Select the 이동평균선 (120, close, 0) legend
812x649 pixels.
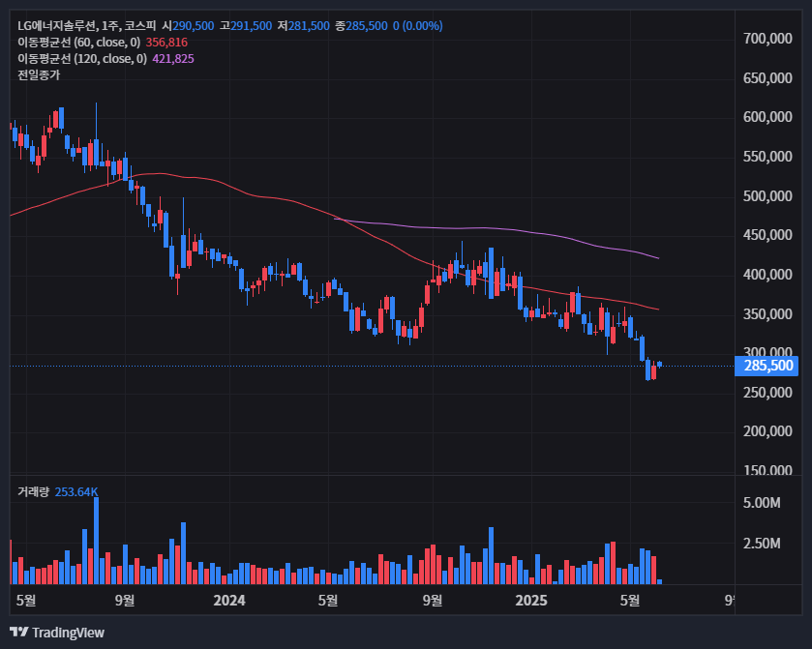pos(82,59)
